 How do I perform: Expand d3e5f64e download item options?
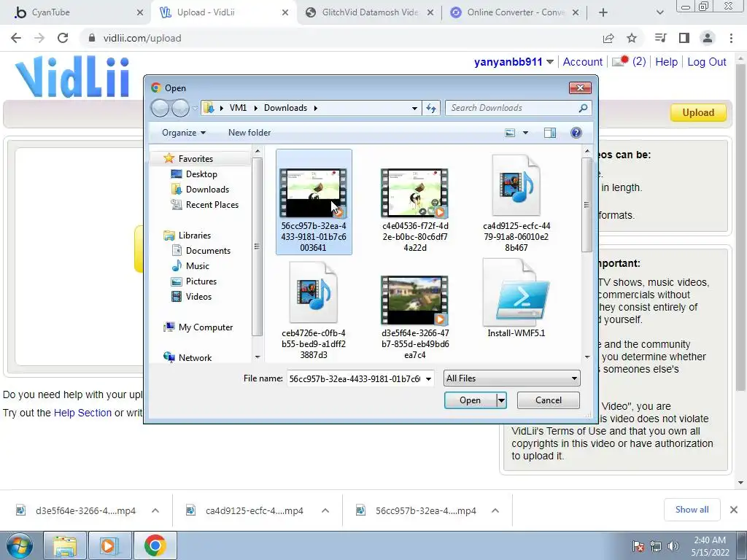point(155,510)
